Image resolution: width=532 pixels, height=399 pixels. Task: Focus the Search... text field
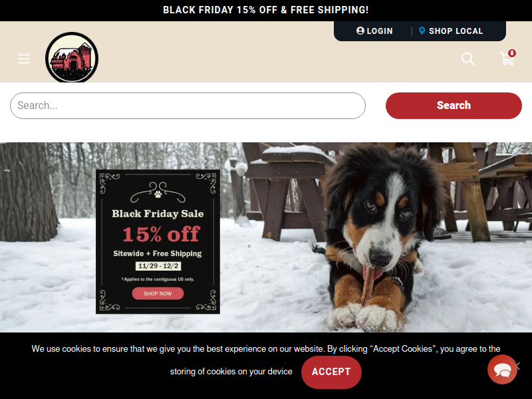coord(188,106)
